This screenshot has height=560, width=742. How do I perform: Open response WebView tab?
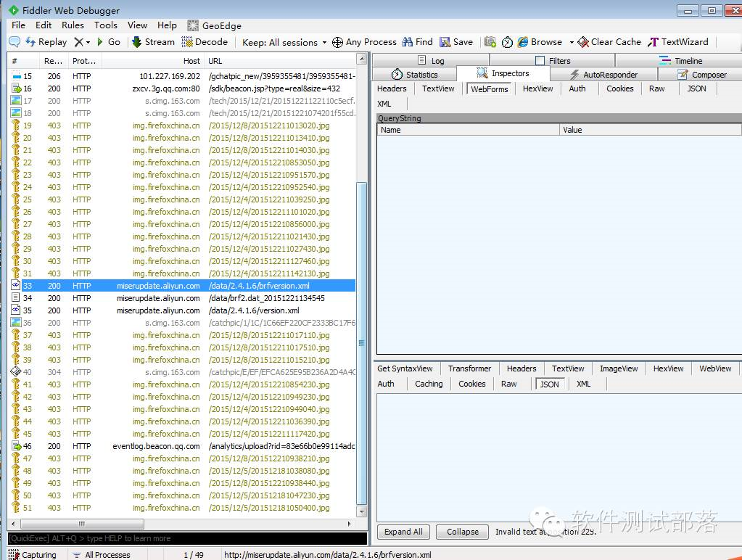click(x=715, y=368)
